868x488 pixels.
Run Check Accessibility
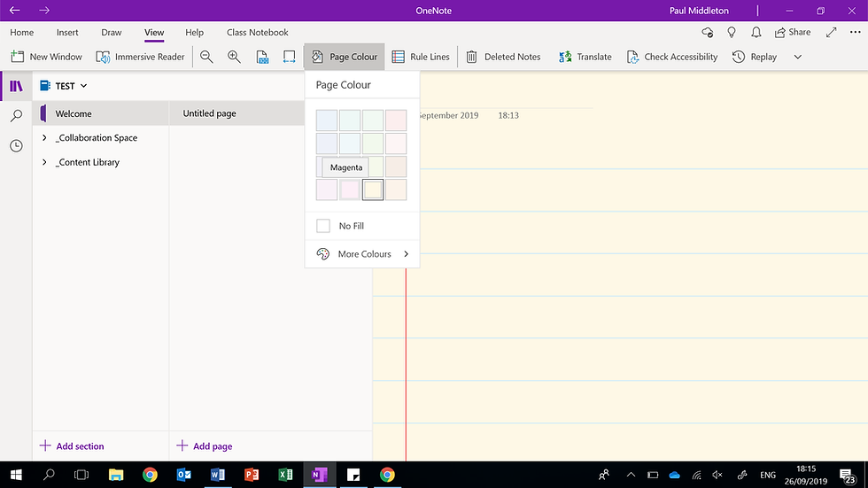pyautogui.click(x=672, y=57)
